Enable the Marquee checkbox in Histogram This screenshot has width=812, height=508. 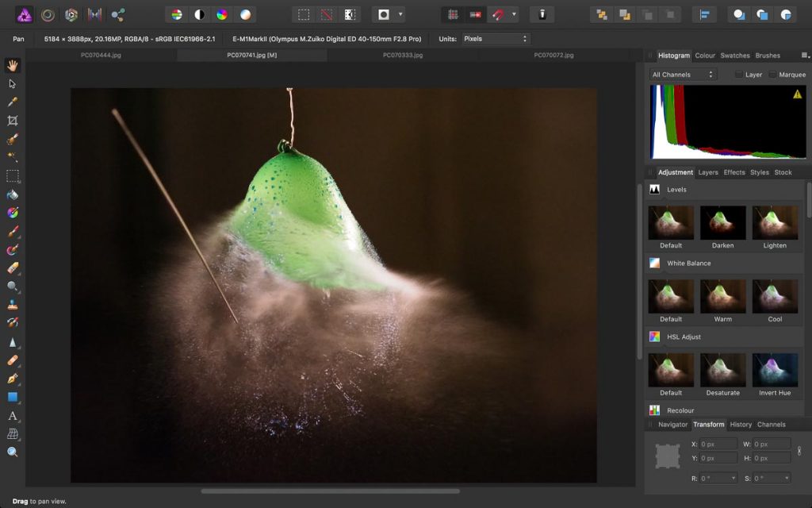pyautogui.click(x=772, y=75)
